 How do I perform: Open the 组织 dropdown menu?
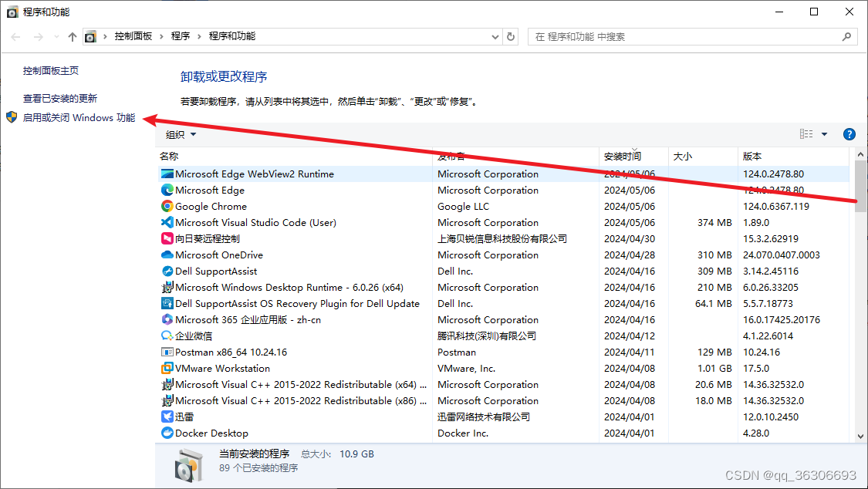coord(181,134)
